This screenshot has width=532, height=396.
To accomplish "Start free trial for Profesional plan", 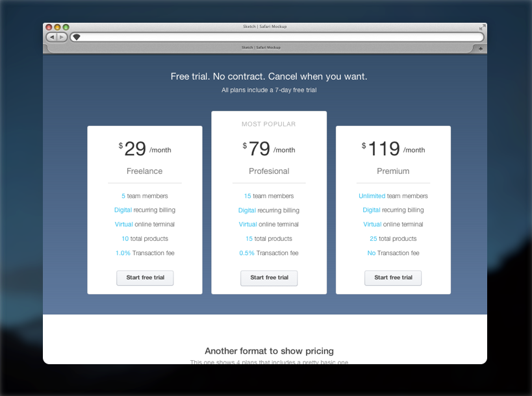I will [x=269, y=278].
